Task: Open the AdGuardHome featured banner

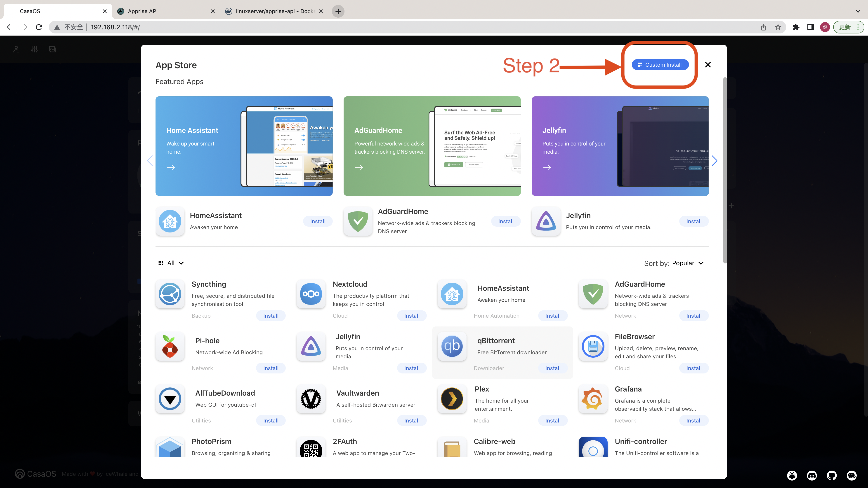Action: 432,146
